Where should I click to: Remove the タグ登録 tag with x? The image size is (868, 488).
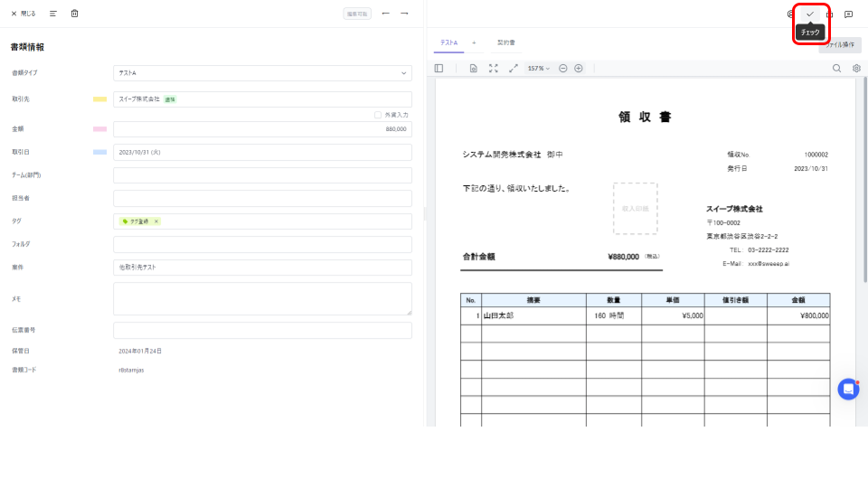pyautogui.click(x=156, y=221)
